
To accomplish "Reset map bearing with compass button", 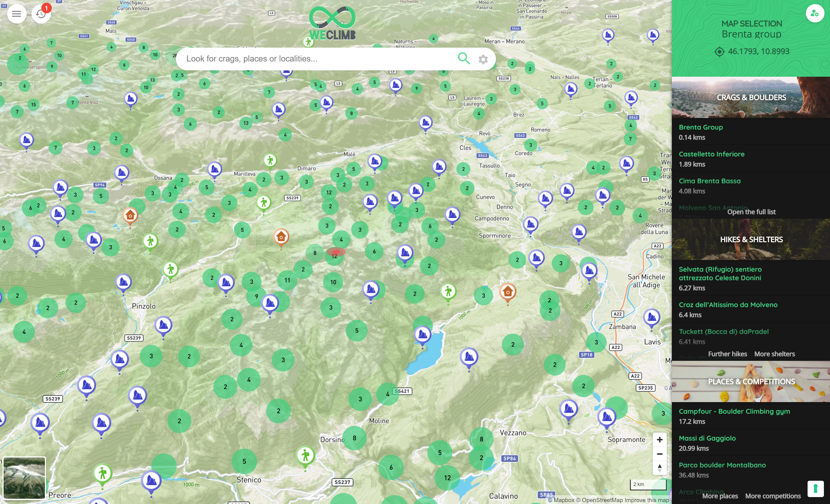I will point(659,468).
